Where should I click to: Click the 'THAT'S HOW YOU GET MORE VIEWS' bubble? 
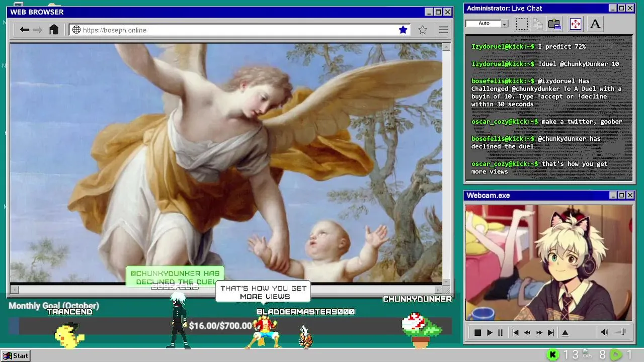(263, 292)
